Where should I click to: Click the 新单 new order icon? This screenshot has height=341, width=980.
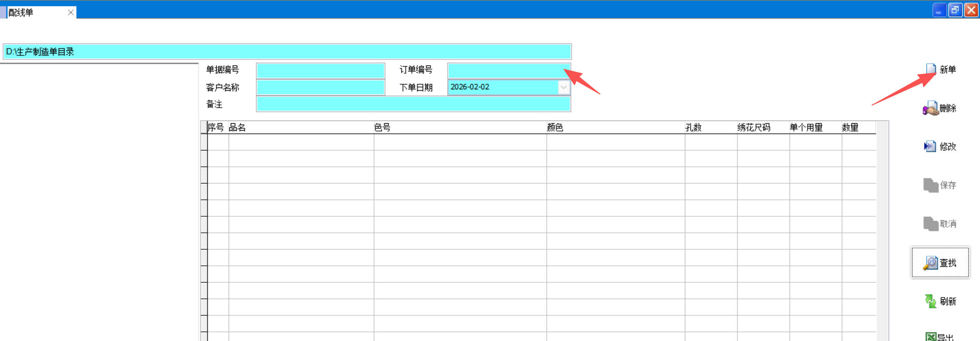pos(930,70)
